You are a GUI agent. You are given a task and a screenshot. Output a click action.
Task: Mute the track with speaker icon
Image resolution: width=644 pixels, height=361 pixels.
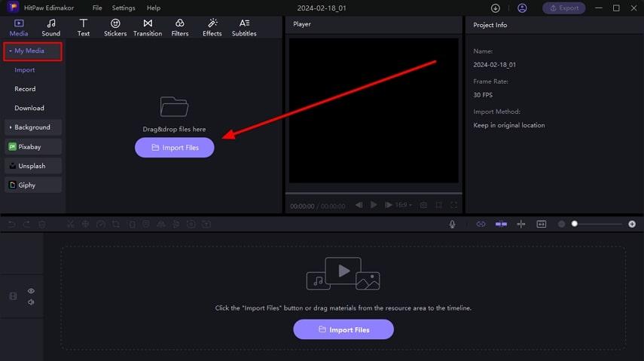tap(31, 301)
